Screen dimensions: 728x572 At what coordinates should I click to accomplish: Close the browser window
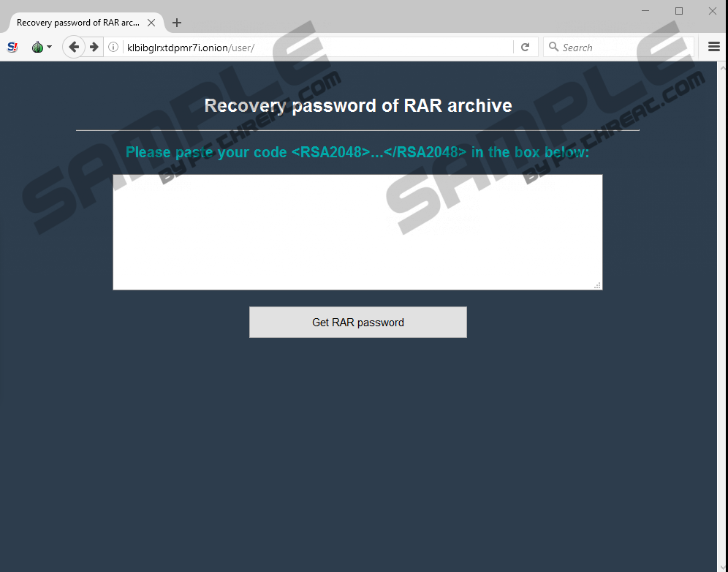(712, 11)
